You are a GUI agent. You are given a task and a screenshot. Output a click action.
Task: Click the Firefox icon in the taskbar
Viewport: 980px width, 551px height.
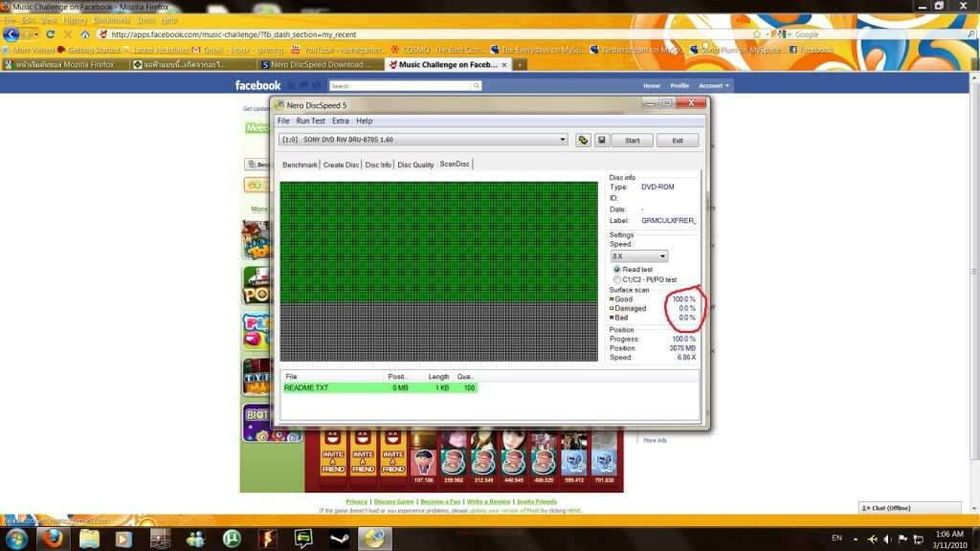53,539
